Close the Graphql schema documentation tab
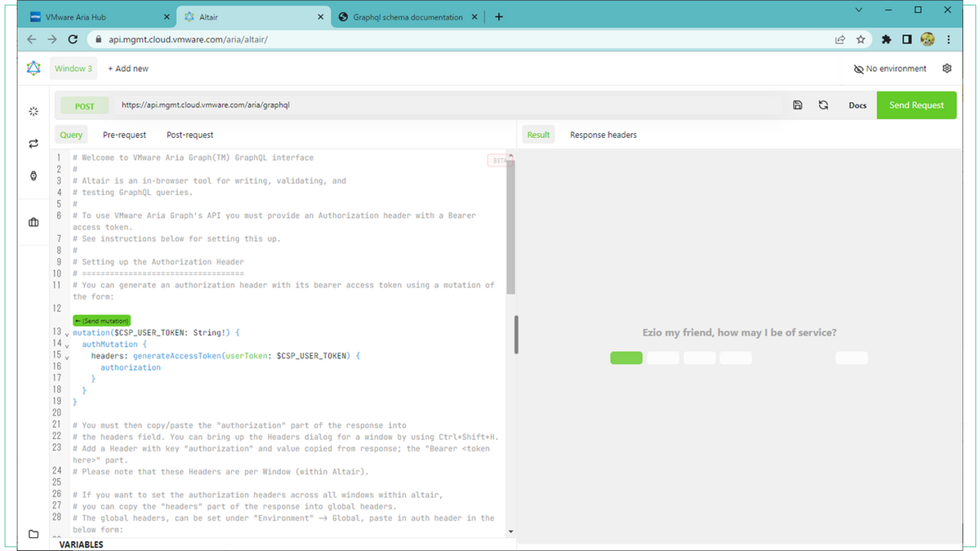The height and width of the screenshot is (551, 980). pyautogui.click(x=476, y=17)
